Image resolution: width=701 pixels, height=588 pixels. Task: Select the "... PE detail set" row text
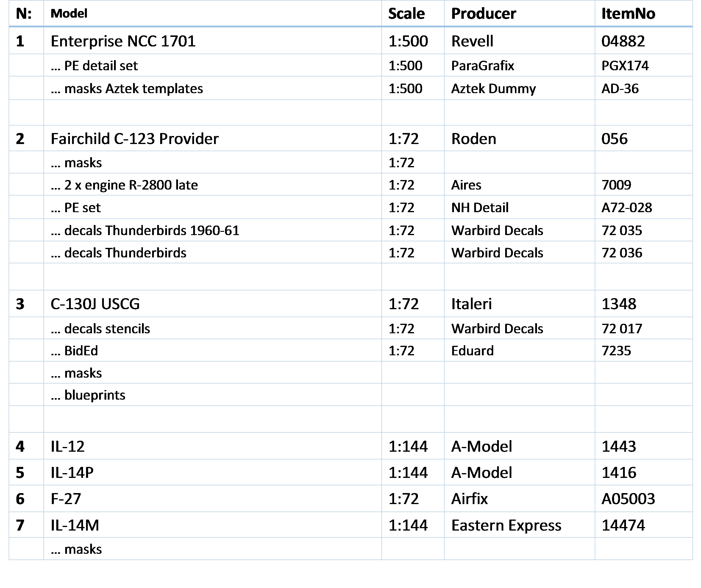coord(94,65)
